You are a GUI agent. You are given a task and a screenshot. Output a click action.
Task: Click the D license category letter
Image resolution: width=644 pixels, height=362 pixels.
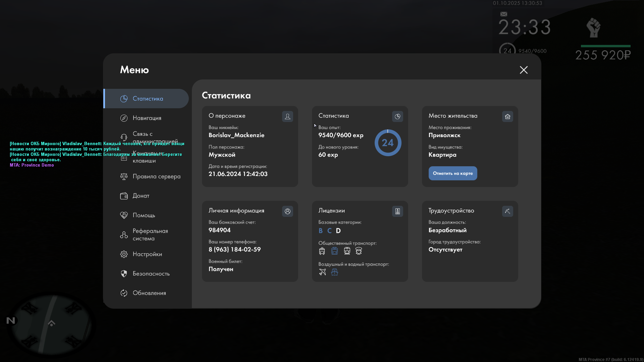coord(338,231)
